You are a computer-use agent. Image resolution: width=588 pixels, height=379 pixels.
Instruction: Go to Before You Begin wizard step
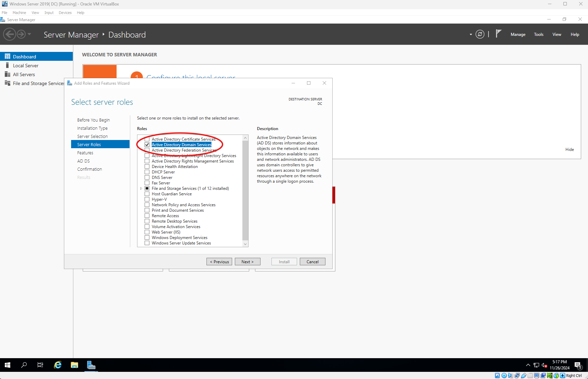[93, 120]
